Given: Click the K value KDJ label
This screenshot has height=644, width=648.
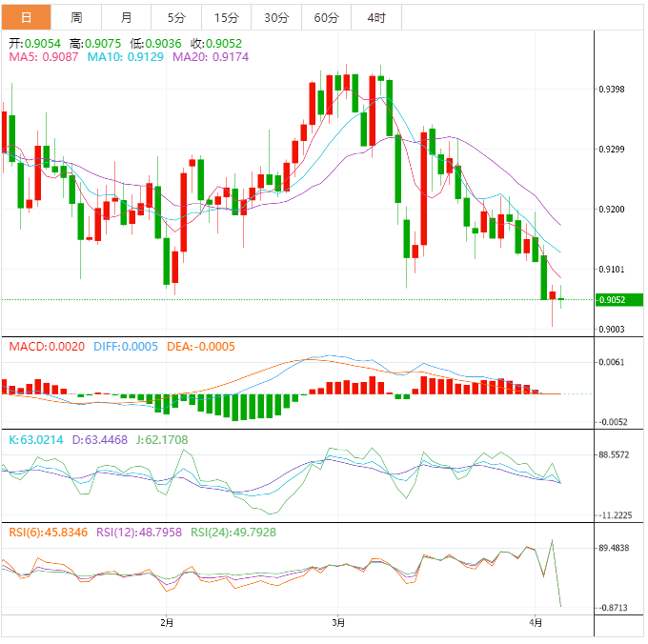Looking at the screenshot, I should [x=36, y=440].
